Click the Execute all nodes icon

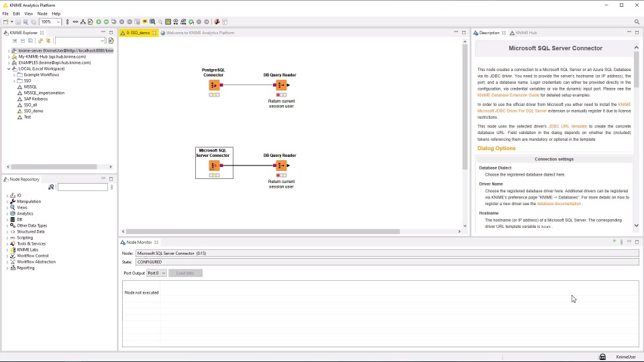tap(107, 21)
